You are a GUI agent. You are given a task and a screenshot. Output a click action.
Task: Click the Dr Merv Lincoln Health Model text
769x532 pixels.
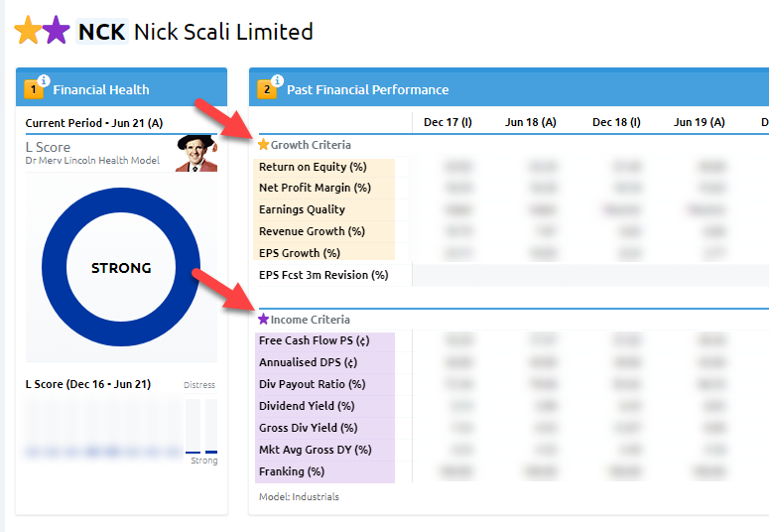92,161
